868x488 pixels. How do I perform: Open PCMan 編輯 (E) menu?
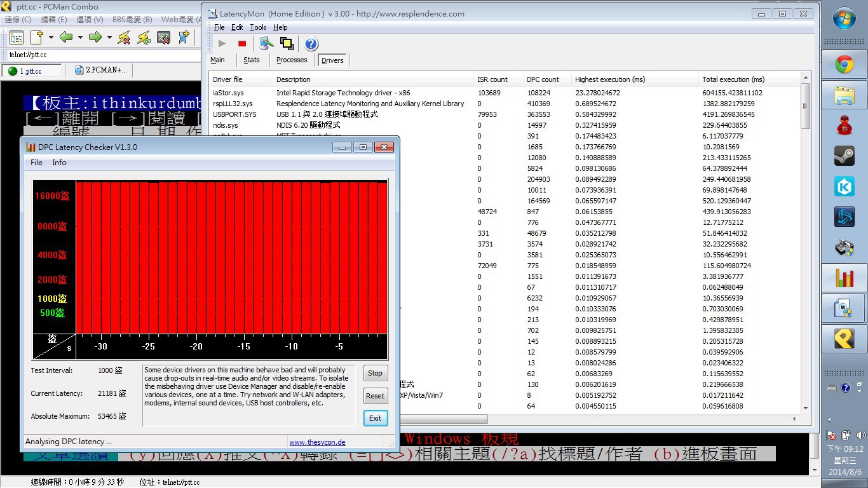pyautogui.click(x=54, y=20)
